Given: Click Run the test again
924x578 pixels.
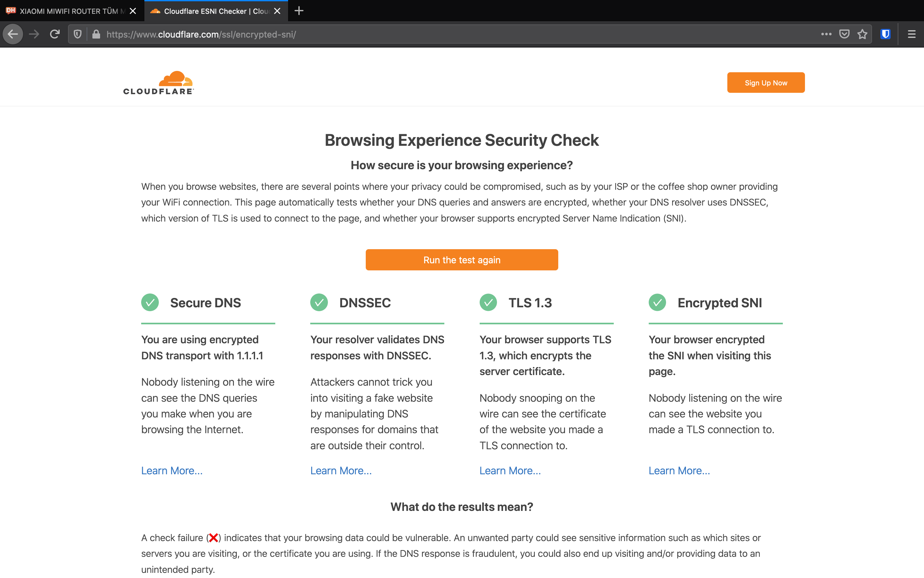Looking at the screenshot, I should pyautogui.click(x=462, y=260).
